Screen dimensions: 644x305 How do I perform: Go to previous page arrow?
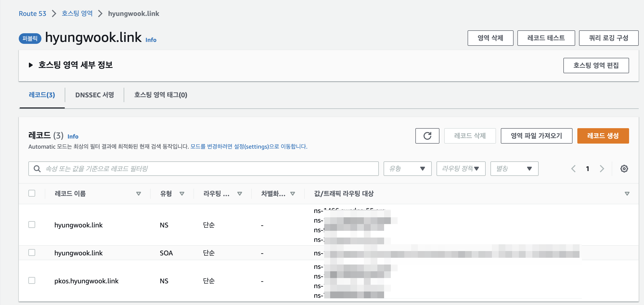tap(573, 169)
